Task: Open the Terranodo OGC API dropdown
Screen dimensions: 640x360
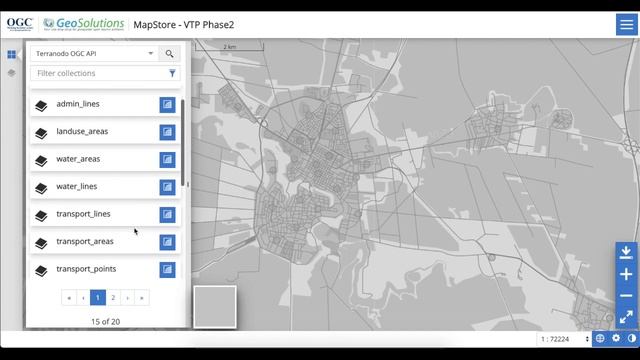Action: point(95,53)
